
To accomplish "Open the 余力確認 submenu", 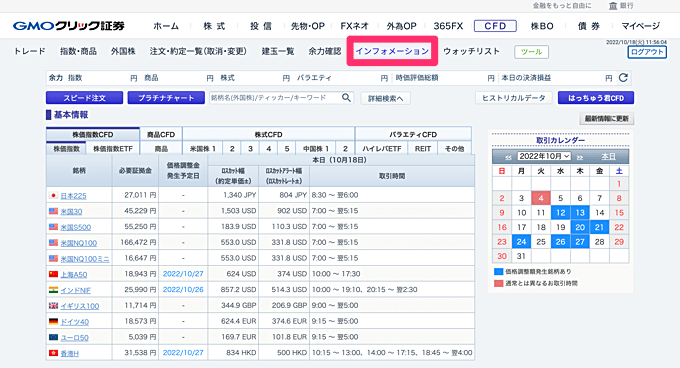I will pyautogui.click(x=325, y=51).
